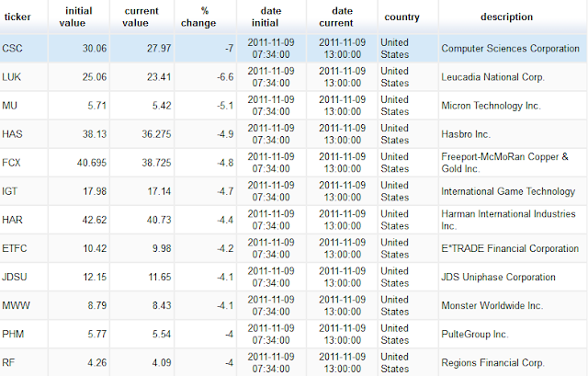Click % change value -4.9
The image size is (588, 376).
coord(225,134)
